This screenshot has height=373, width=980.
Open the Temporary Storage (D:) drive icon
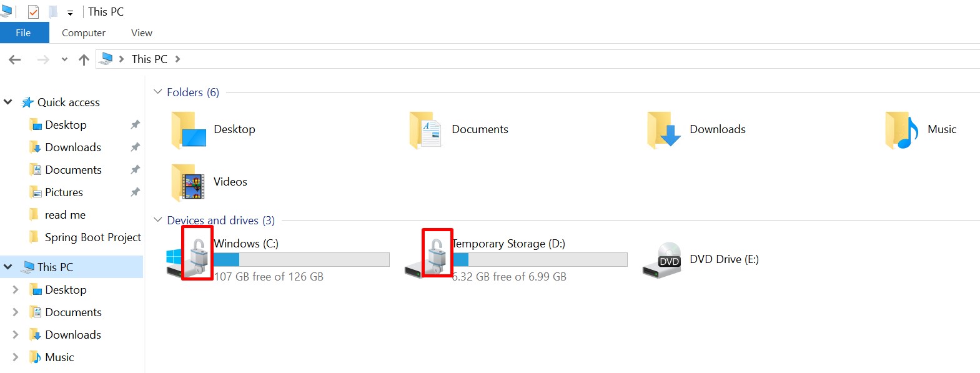click(428, 258)
